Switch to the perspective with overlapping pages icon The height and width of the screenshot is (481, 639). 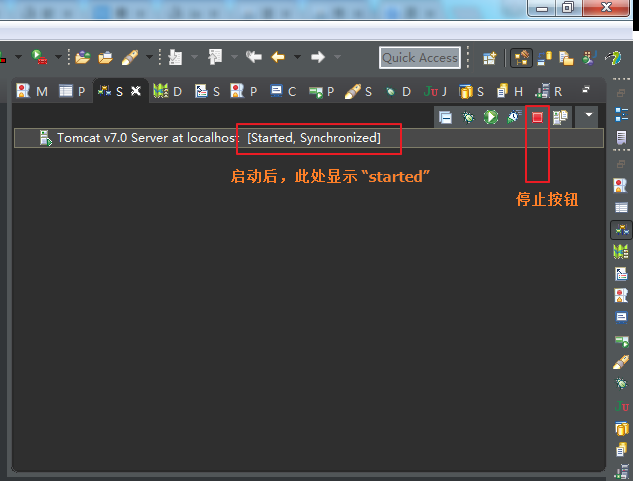click(x=566, y=58)
